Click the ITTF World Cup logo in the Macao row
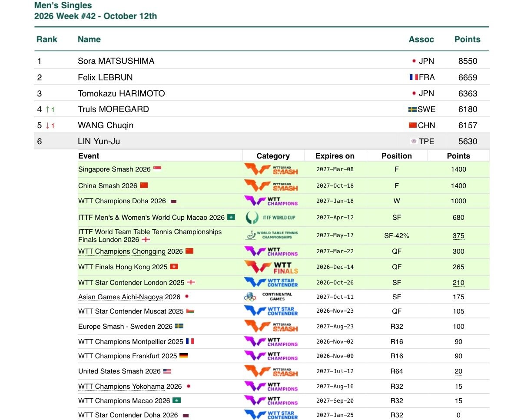This screenshot has width=524, height=420. (x=271, y=217)
